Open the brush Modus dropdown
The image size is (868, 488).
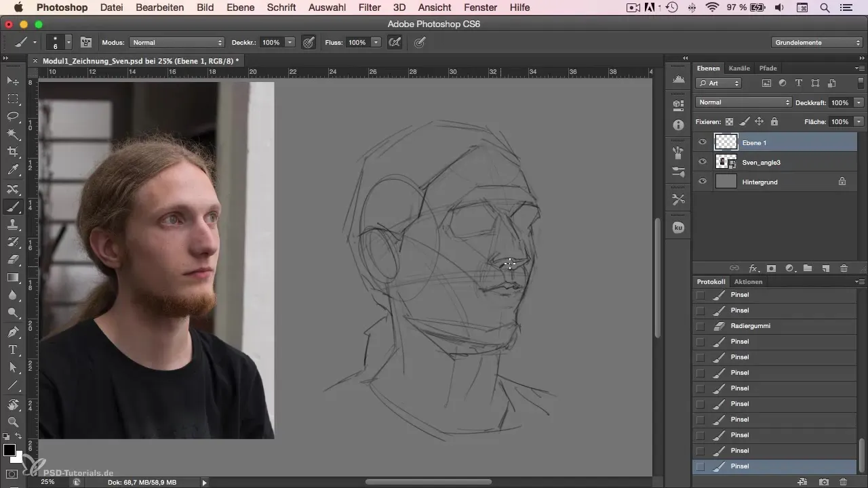point(176,42)
